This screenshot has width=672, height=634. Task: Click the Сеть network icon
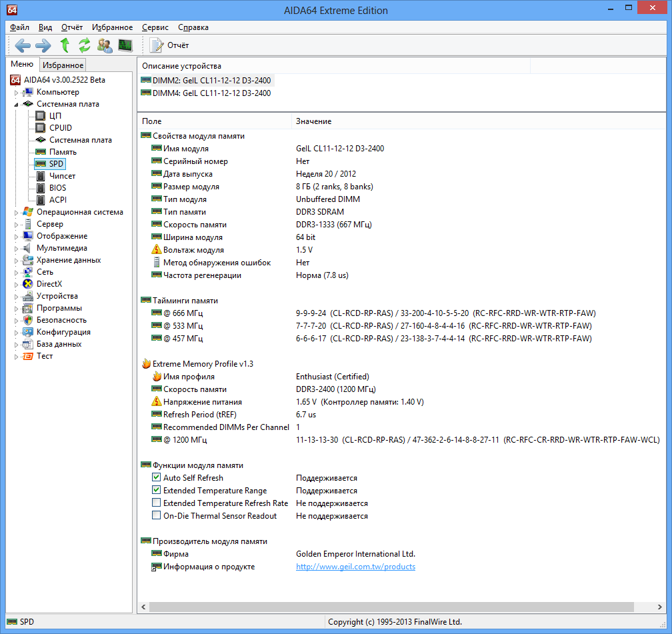(28, 272)
